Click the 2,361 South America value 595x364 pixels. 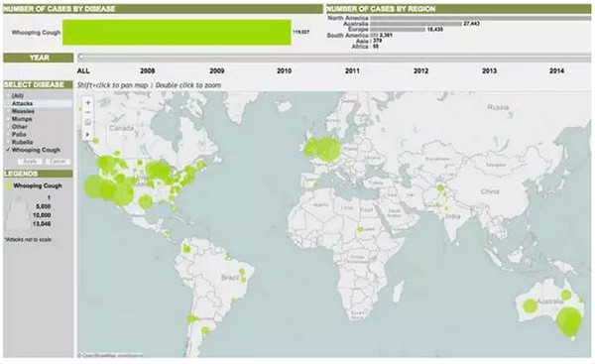click(386, 35)
